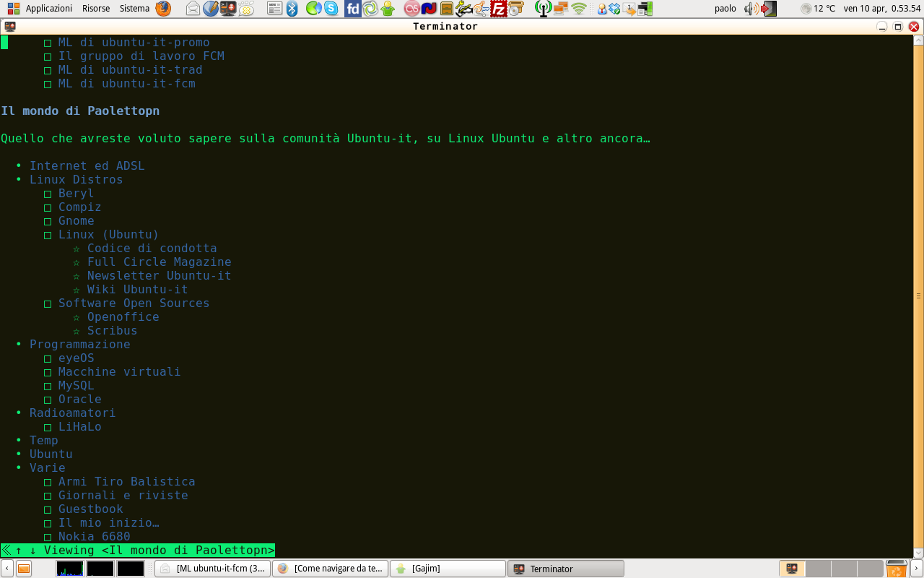Switch to 'Come navigare da te...' Firefox window
Viewport: 924px width, 578px height.
(330, 569)
